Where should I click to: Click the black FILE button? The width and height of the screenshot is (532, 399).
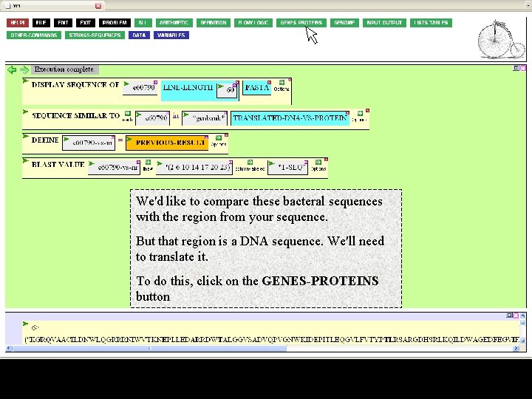click(41, 23)
